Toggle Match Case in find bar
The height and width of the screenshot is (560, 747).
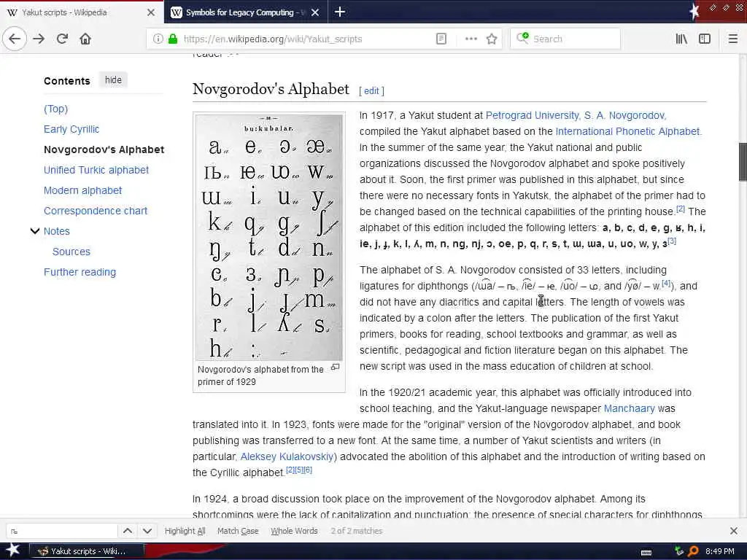[238, 531]
